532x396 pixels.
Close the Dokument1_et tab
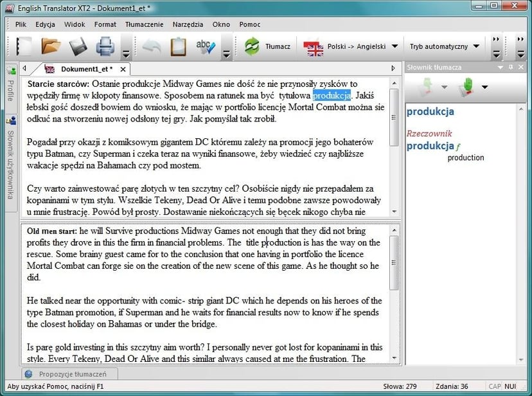(x=123, y=69)
